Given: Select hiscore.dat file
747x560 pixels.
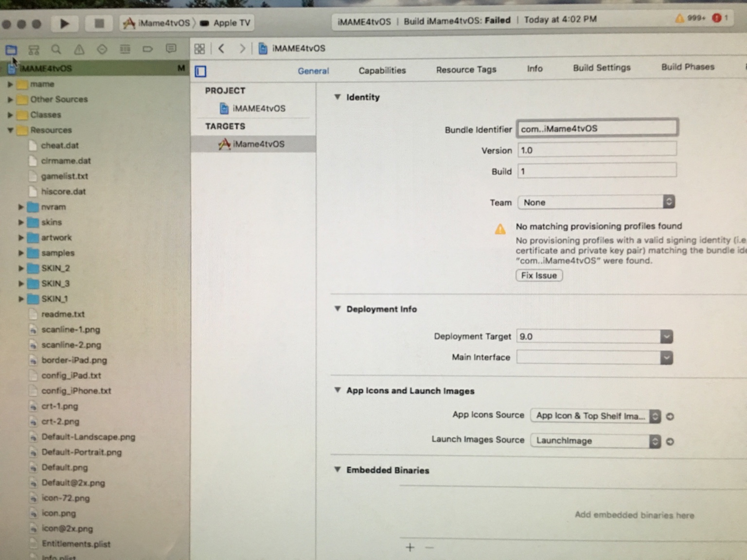Looking at the screenshot, I should (x=63, y=192).
